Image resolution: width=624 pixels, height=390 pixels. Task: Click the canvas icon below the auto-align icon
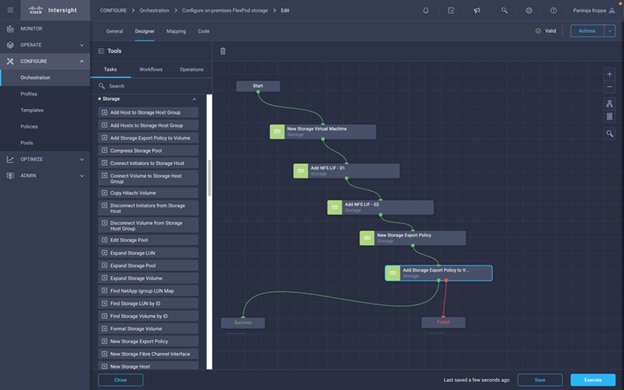[609, 116]
